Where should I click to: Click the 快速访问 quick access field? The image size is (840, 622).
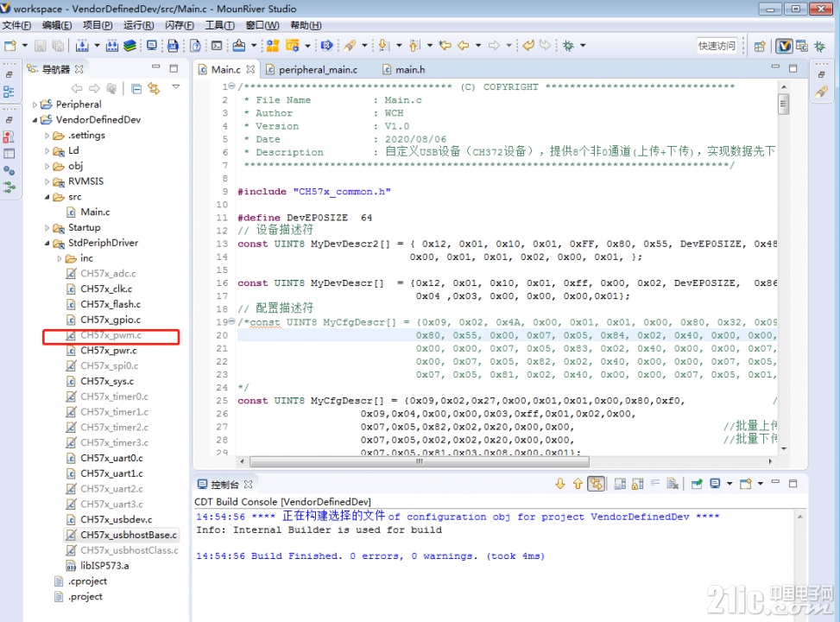[717, 46]
